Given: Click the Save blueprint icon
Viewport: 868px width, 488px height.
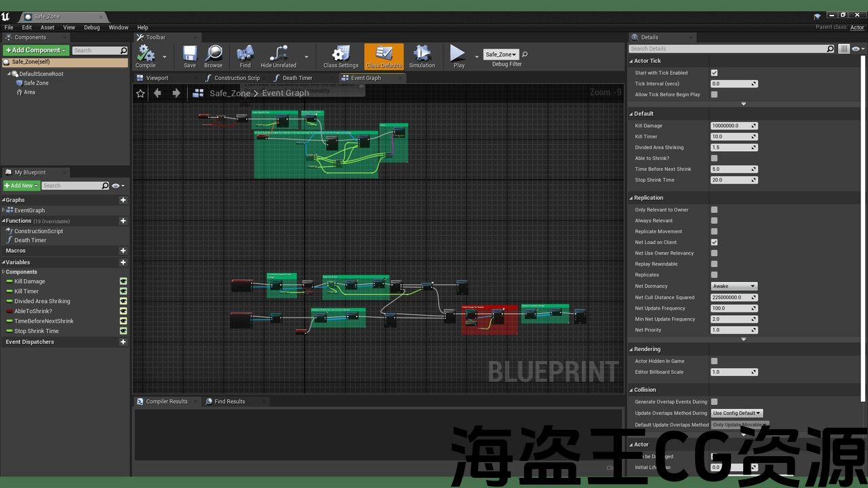Looking at the screenshot, I should (x=190, y=54).
